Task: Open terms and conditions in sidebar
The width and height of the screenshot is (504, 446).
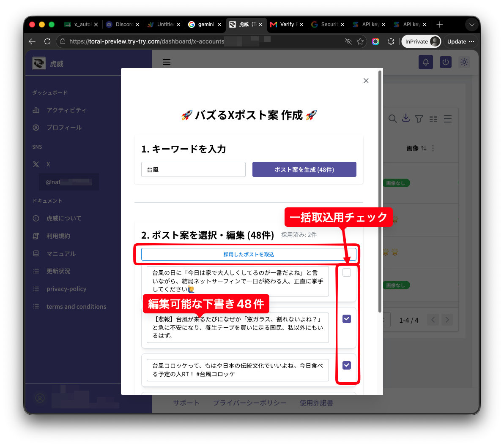Action: pos(76,306)
